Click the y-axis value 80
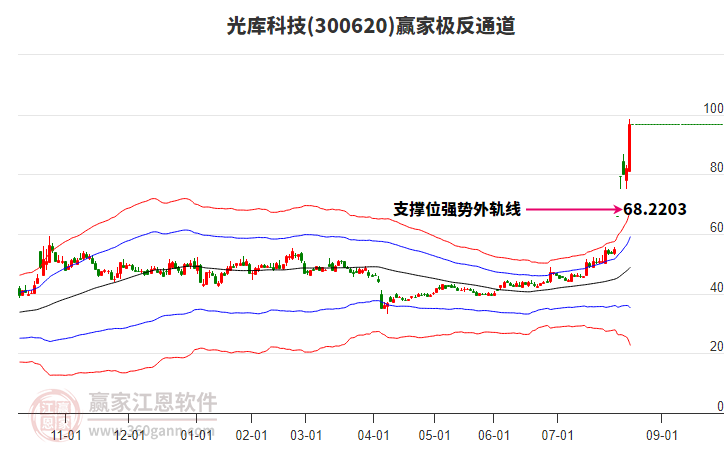Screen dimensions: 726x450 (x=716, y=167)
